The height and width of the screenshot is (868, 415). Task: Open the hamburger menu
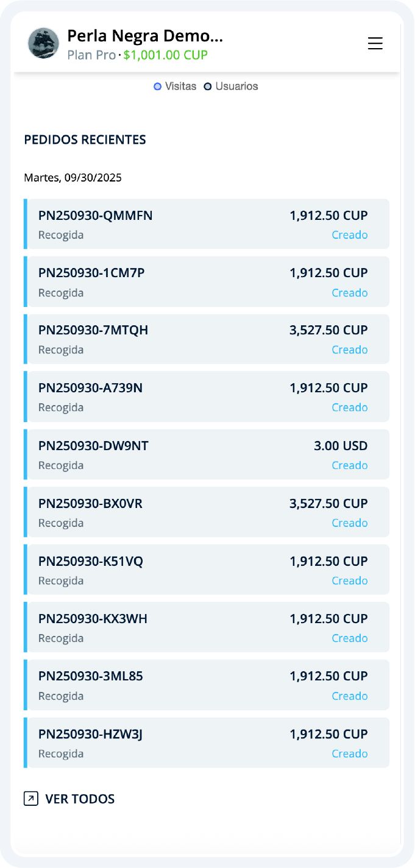(375, 43)
